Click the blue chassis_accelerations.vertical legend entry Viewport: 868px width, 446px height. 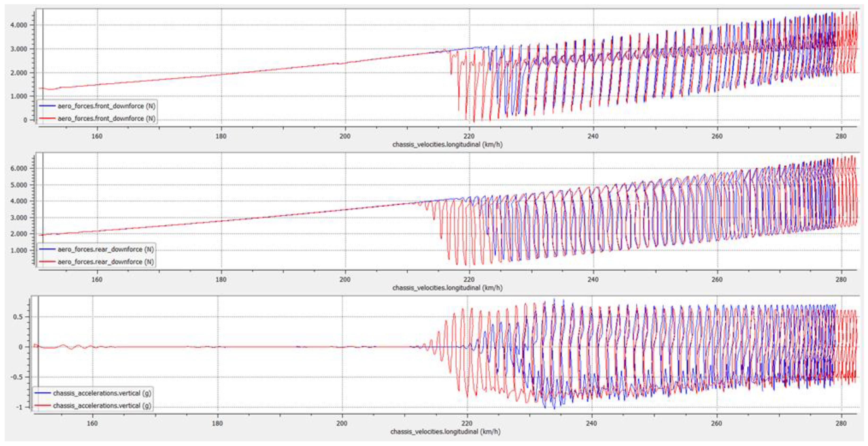[102, 393]
